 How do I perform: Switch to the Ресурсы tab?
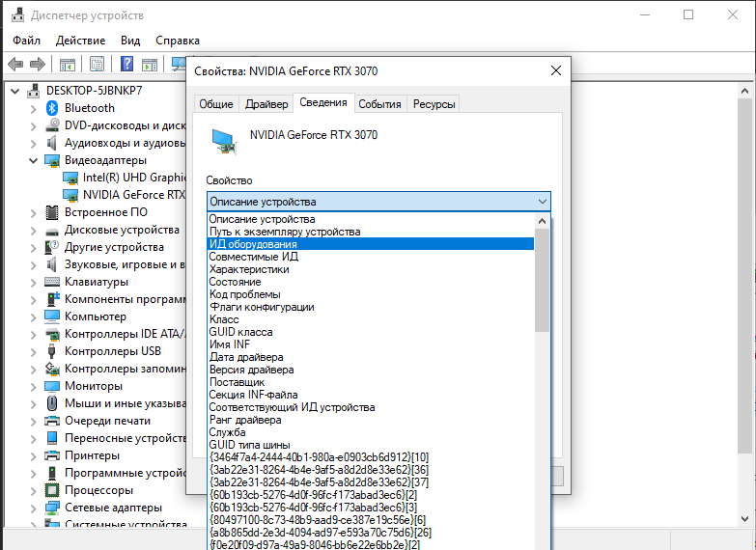click(434, 104)
